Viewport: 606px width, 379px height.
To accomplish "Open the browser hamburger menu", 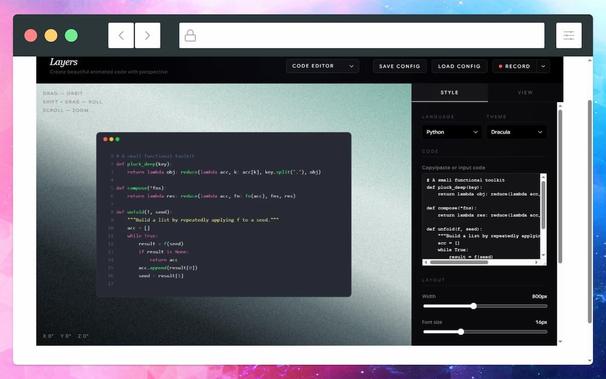I will (x=569, y=36).
